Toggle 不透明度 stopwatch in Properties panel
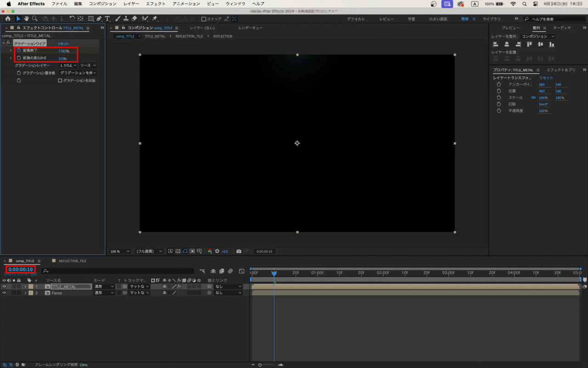Image resolution: width=588 pixels, height=368 pixels. coord(498,111)
